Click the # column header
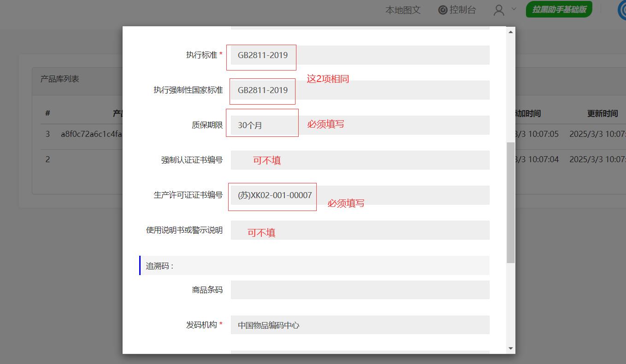 [47, 113]
